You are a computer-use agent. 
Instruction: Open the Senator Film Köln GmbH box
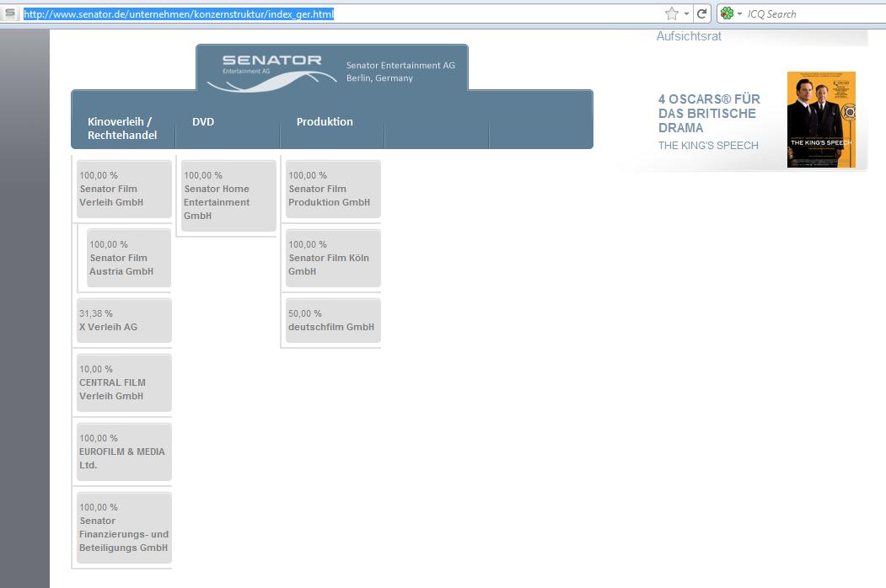(x=333, y=258)
